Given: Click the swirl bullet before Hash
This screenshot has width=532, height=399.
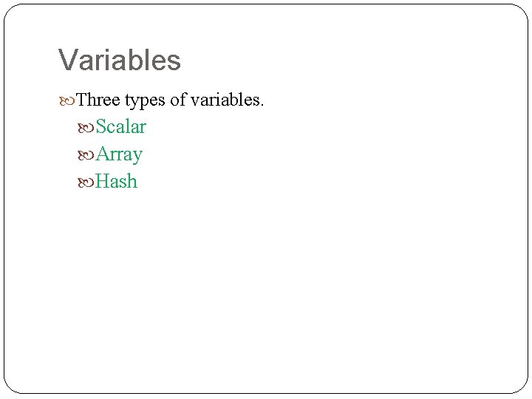Looking at the screenshot, I should pos(86,183).
